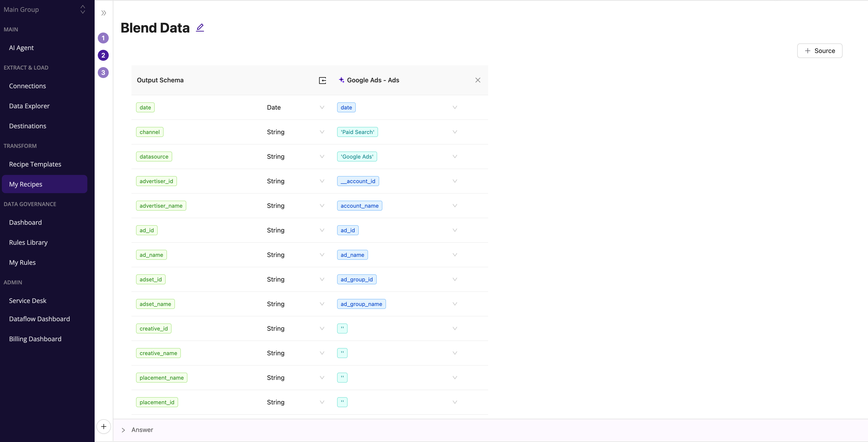
Task: Go to step 3 circle
Action: coord(103,72)
